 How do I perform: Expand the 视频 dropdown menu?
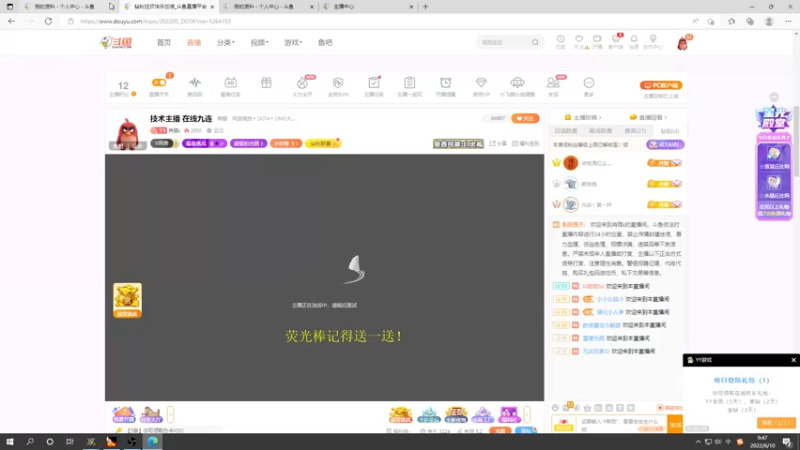259,42
